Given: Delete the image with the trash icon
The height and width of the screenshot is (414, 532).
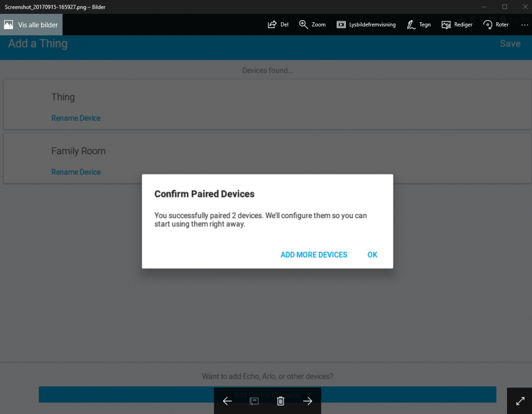Looking at the screenshot, I should (x=281, y=401).
